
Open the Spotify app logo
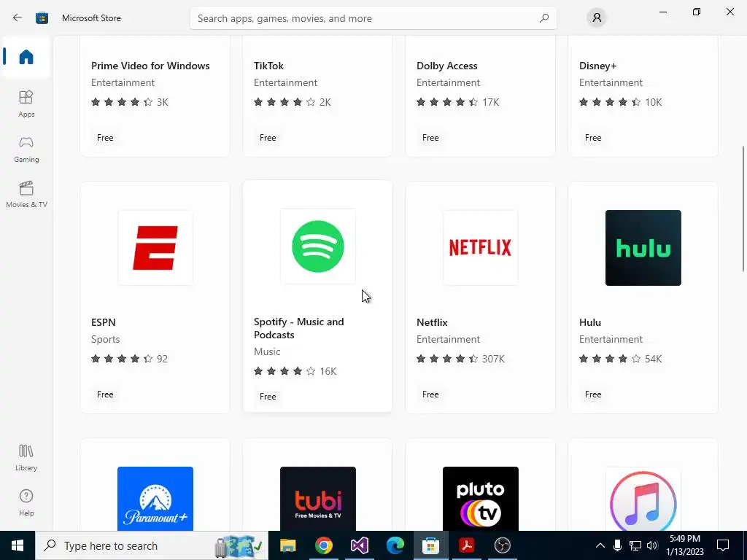pos(318,246)
